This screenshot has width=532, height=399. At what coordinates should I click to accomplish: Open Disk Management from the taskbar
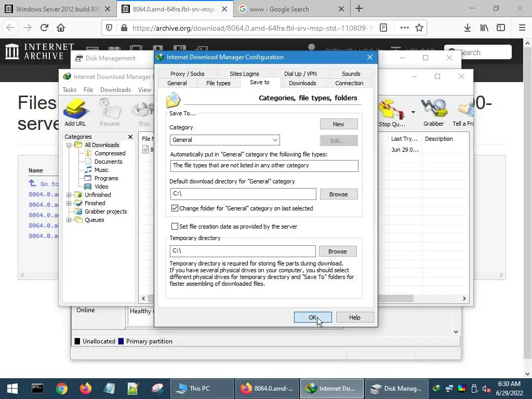coord(395,389)
